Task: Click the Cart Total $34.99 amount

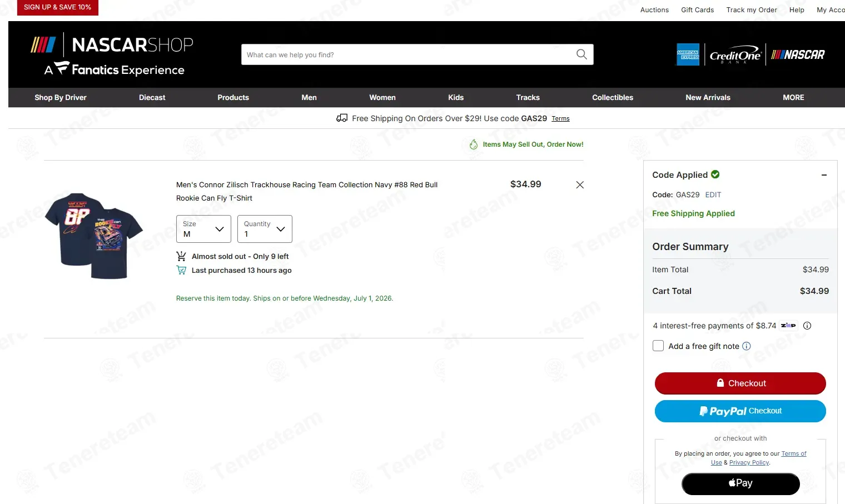Action: coord(814,291)
